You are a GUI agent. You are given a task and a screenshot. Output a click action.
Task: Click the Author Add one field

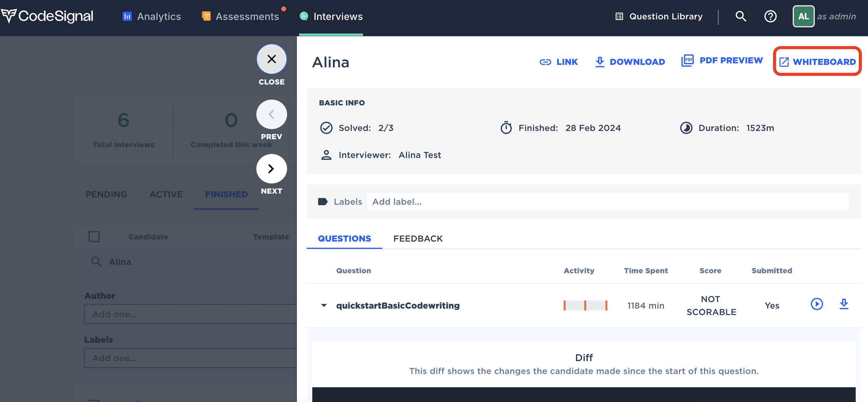[190, 314]
